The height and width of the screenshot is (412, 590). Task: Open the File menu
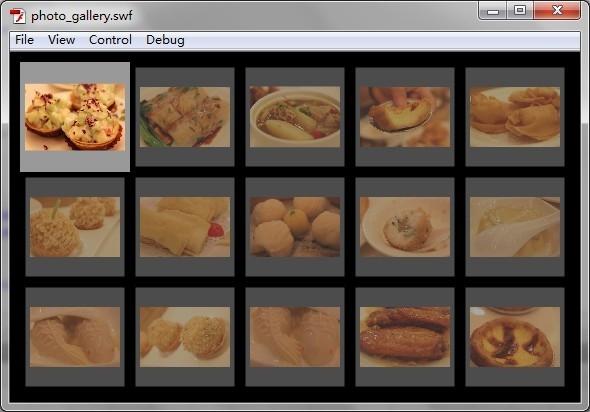point(24,40)
